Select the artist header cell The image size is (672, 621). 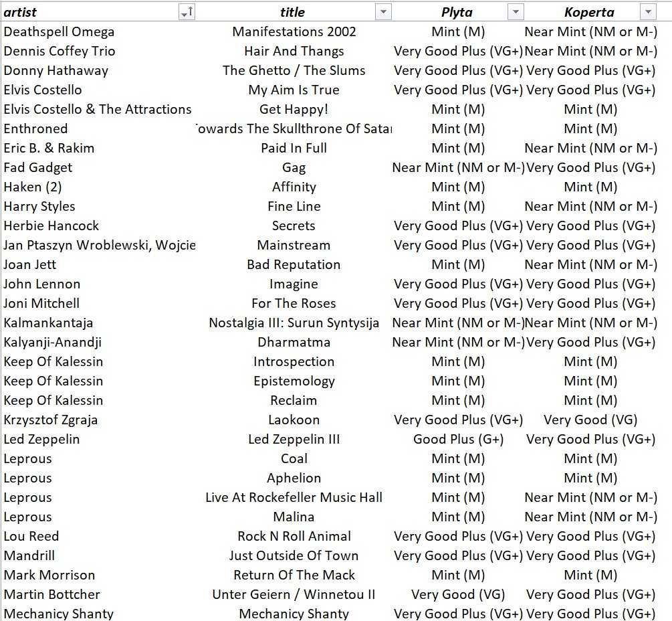98,12
